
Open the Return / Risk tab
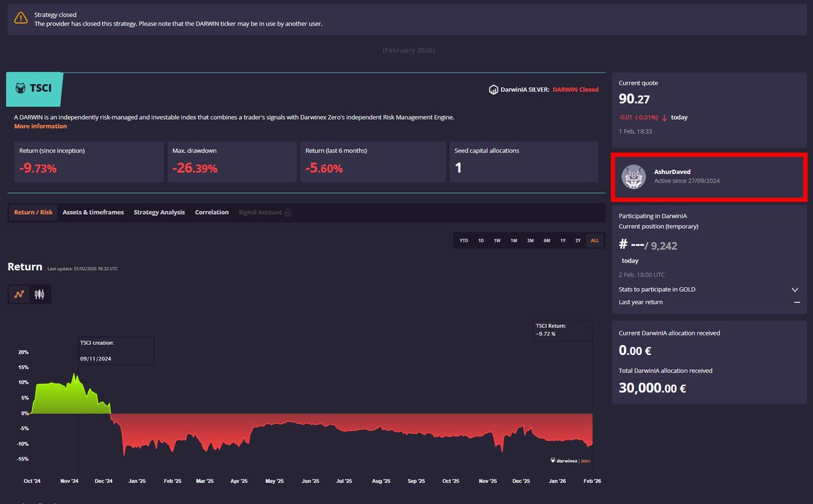point(33,212)
